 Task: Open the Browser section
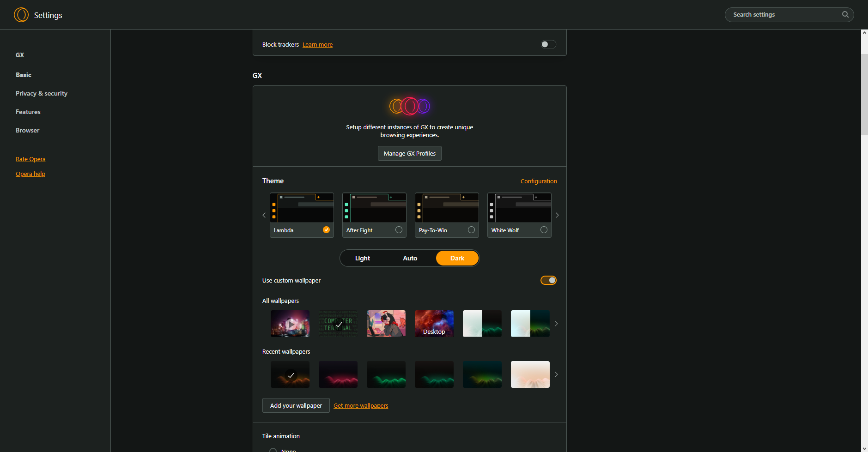[28, 130]
